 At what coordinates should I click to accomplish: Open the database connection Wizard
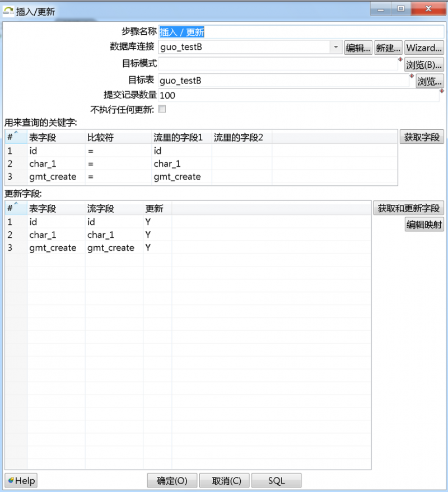423,48
